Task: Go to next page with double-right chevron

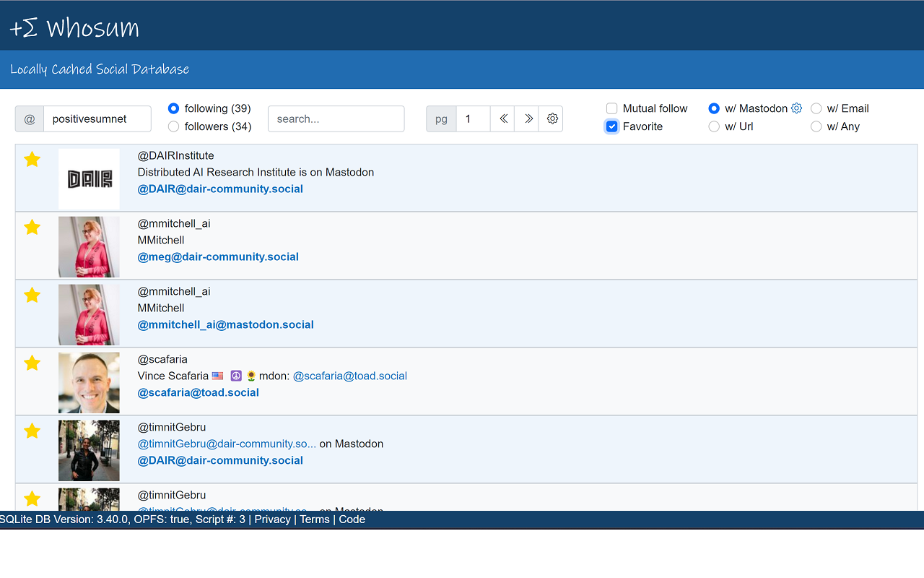Action: pos(528,118)
